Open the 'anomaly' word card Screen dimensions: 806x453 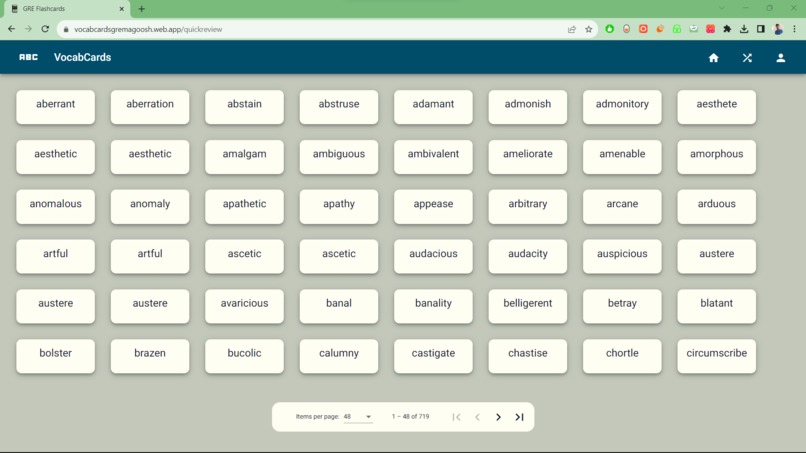click(150, 207)
